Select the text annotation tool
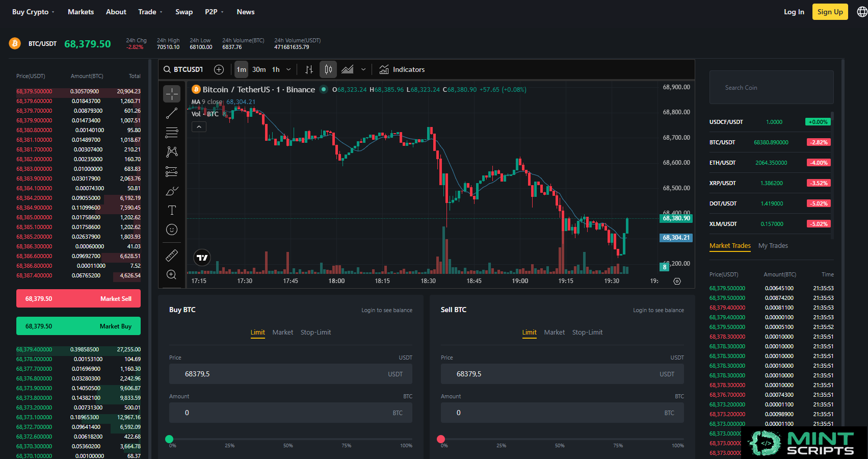Image resolution: width=868 pixels, height=459 pixels. pyautogui.click(x=172, y=210)
